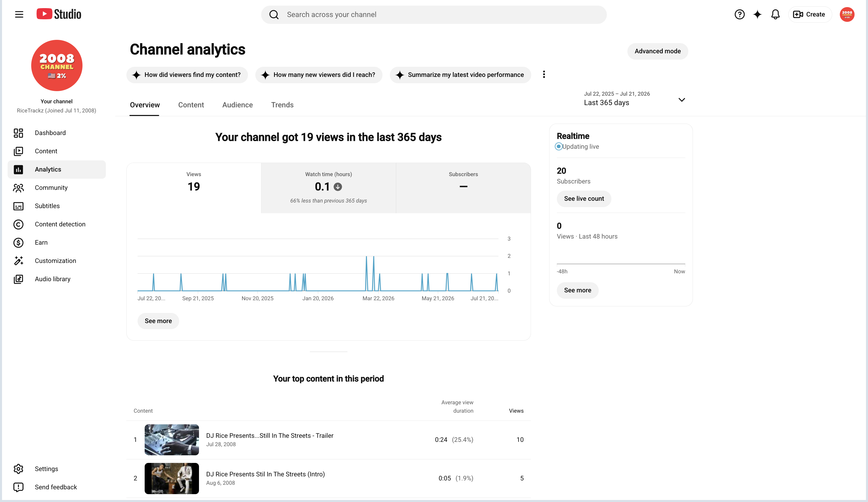Click the title DJ Rice Presents...Still In The Streets - Trailer
Screen dimensions: 868x502
pos(270,436)
